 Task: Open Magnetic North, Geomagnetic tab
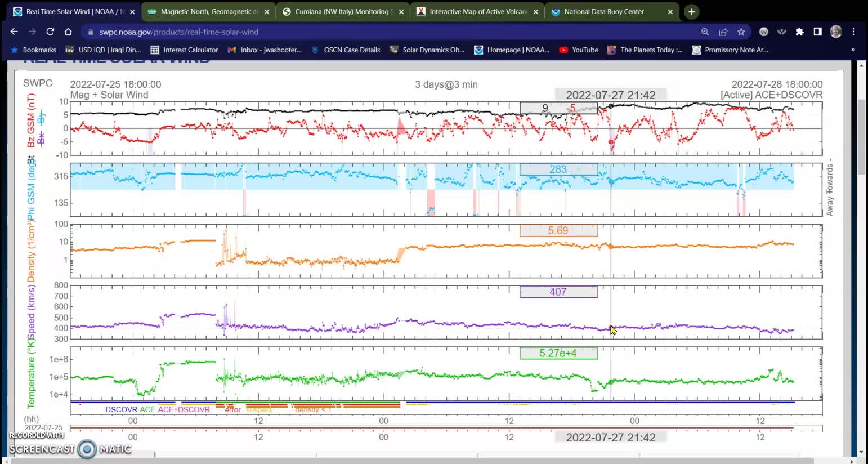click(x=203, y=12)
